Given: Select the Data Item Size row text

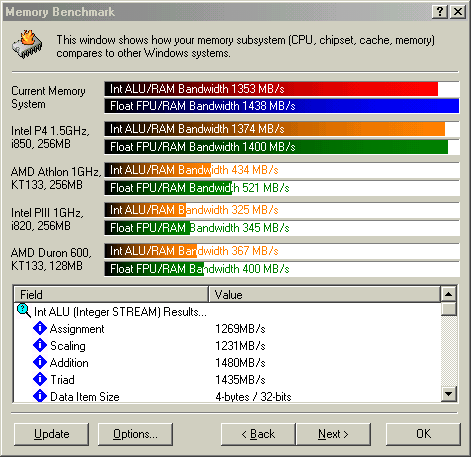Looking at the screenshot, I should [85, 397].
